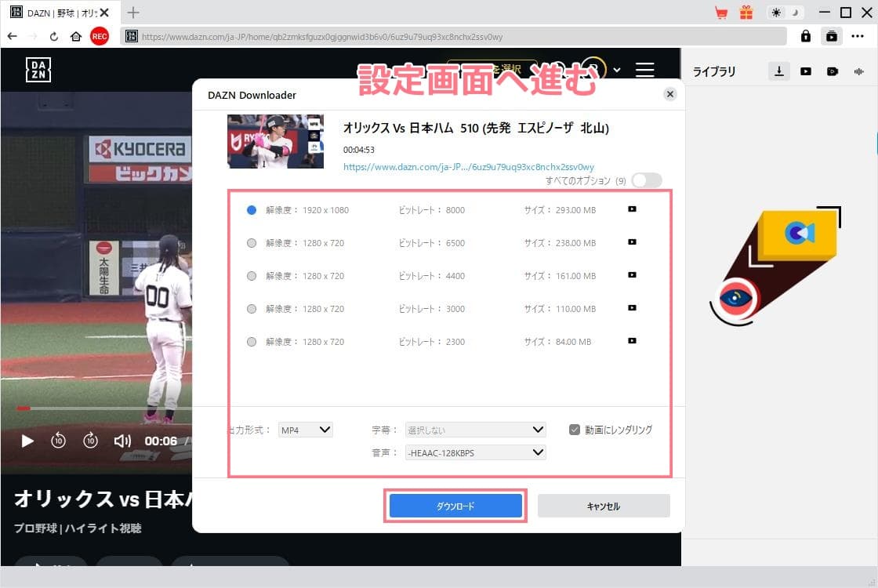Open the audio waveform icon in Library panel
Screen dimensions: 878x588
(x=859, y=71)
